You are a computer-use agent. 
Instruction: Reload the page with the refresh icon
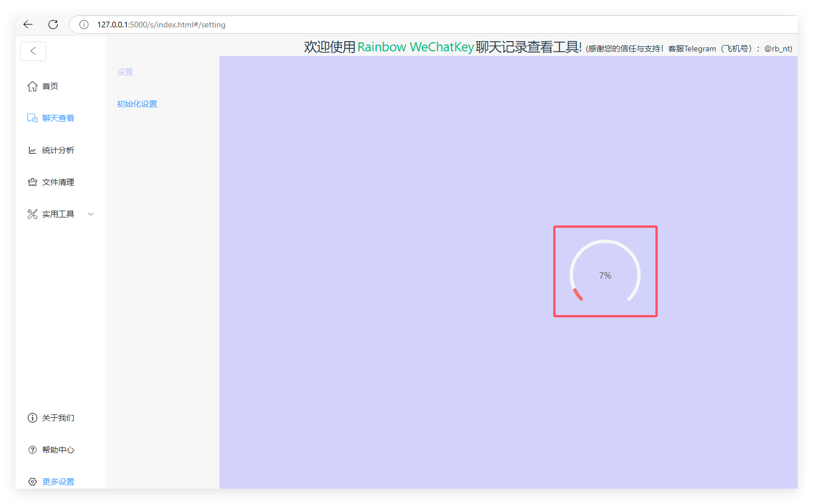[53, 25]
